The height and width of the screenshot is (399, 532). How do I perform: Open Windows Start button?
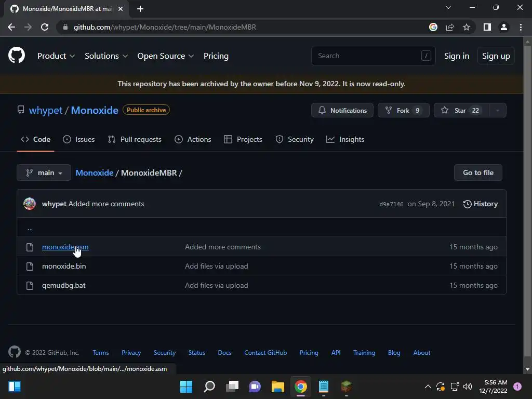click(186, 387)
